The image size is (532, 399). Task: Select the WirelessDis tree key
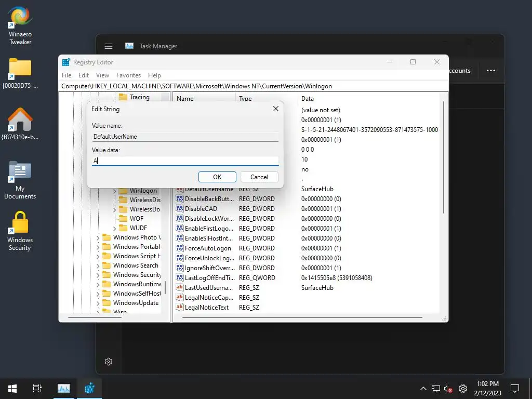(x=145, y=200)
